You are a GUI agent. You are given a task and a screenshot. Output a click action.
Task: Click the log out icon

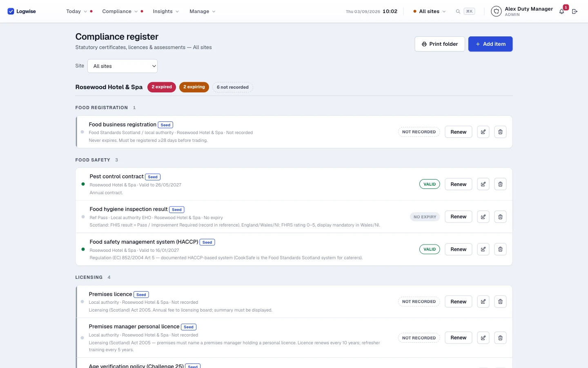click(x=575, y=11)
